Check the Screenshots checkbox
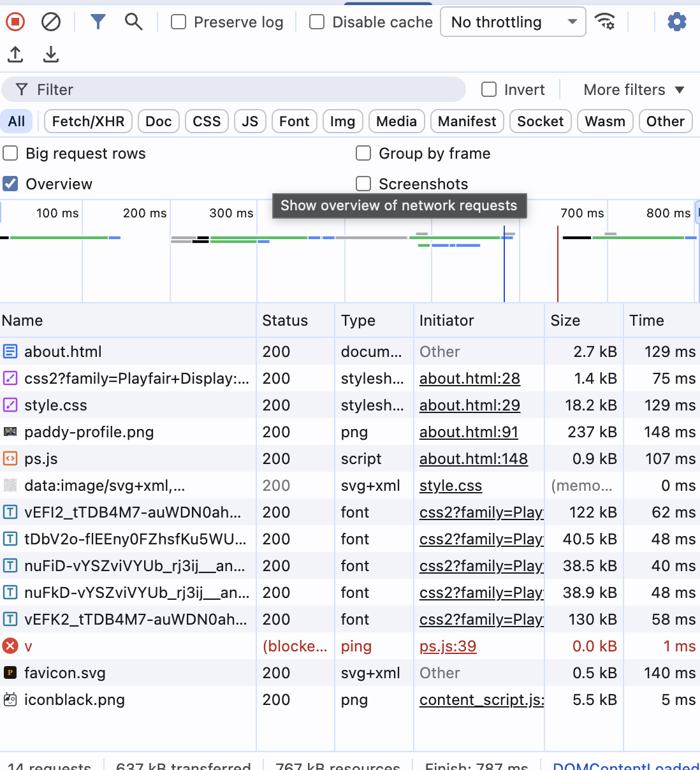The image size is (700, 770). 363,184
